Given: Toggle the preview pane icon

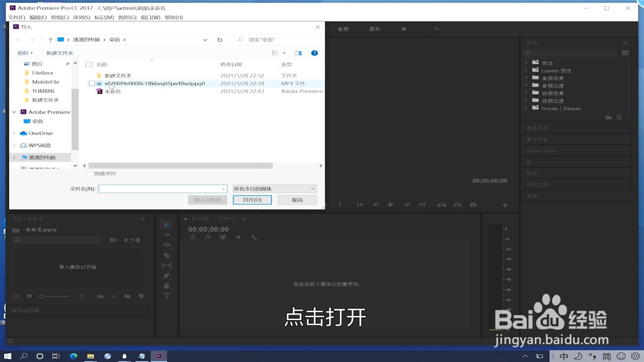Looking at the screenshot, I should (298, 53).
